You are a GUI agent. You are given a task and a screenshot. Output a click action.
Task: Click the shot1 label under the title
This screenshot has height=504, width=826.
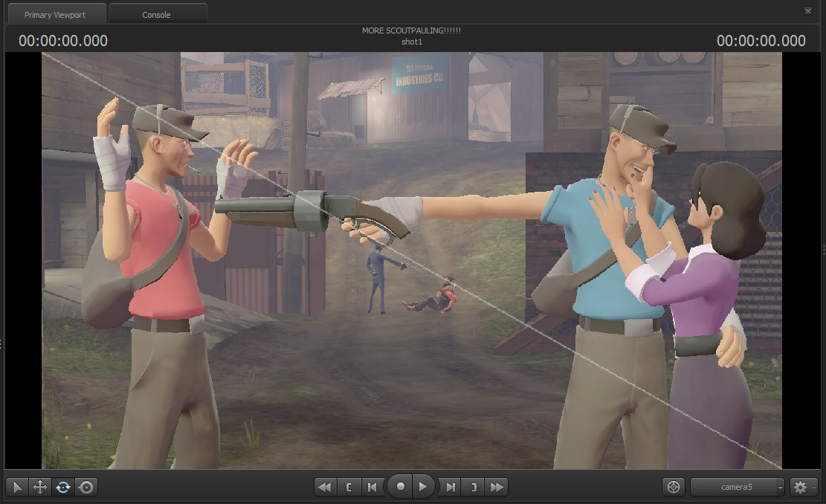point(412,42)
